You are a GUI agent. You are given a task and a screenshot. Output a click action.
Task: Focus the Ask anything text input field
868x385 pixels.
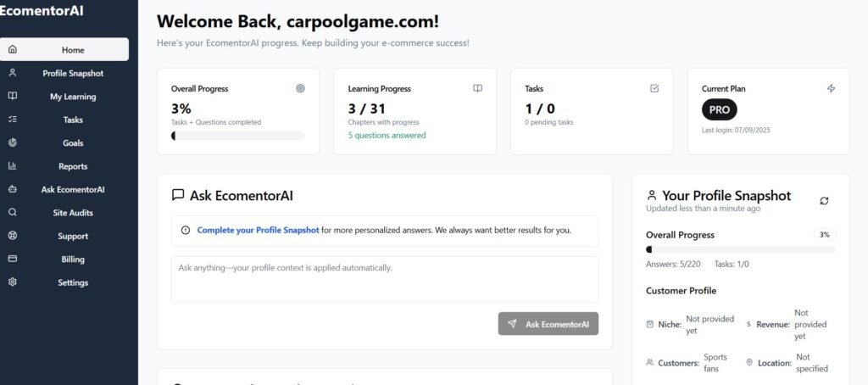click(x=385, y=279)
